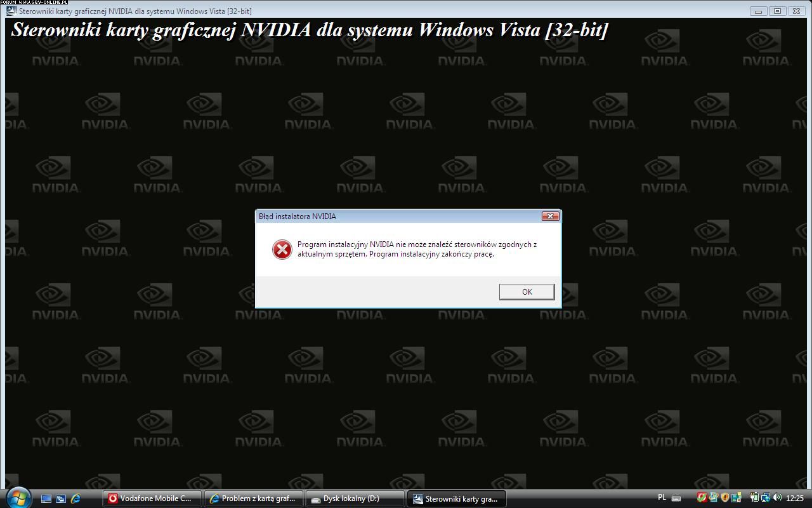Click 'Błąd instalatora NVIDIA' dialog title
Viewport: 812px width, 508px height.
[298, 217]
